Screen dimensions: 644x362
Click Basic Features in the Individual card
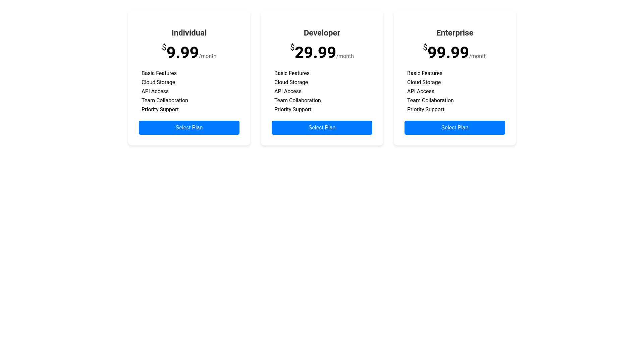pos(159,73)
